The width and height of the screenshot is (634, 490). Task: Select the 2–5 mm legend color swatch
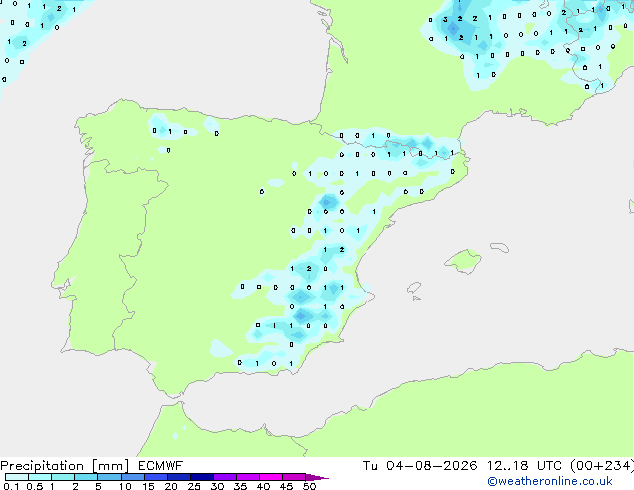click(x=86, y=477)
